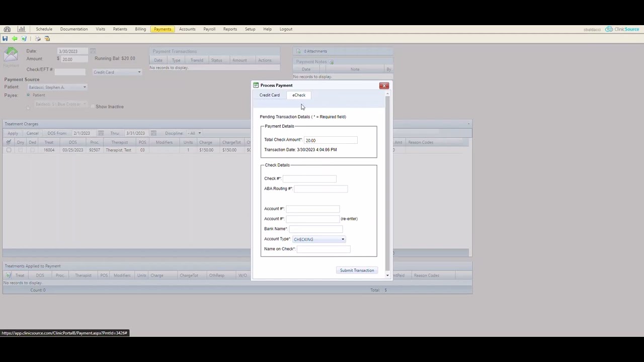Open the Documentation menu
The width and height of the screenshot is (644, 362).
tap(74, 29)
